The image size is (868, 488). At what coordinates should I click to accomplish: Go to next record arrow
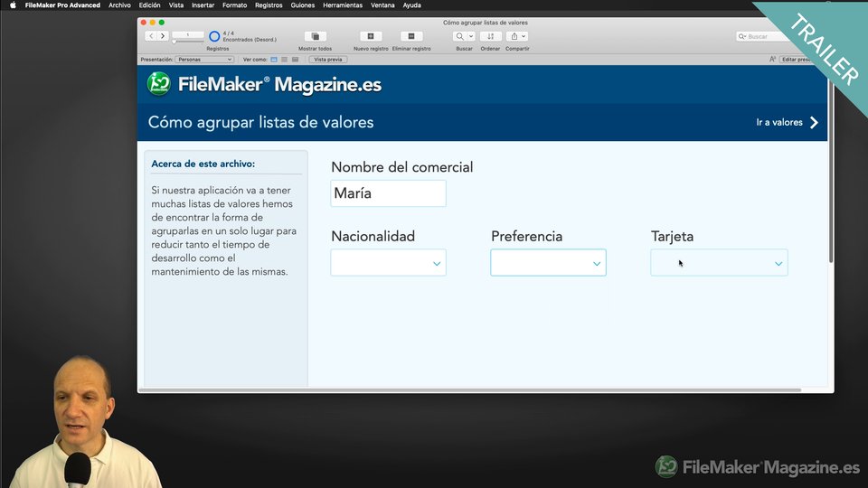(x=163, y=36)
